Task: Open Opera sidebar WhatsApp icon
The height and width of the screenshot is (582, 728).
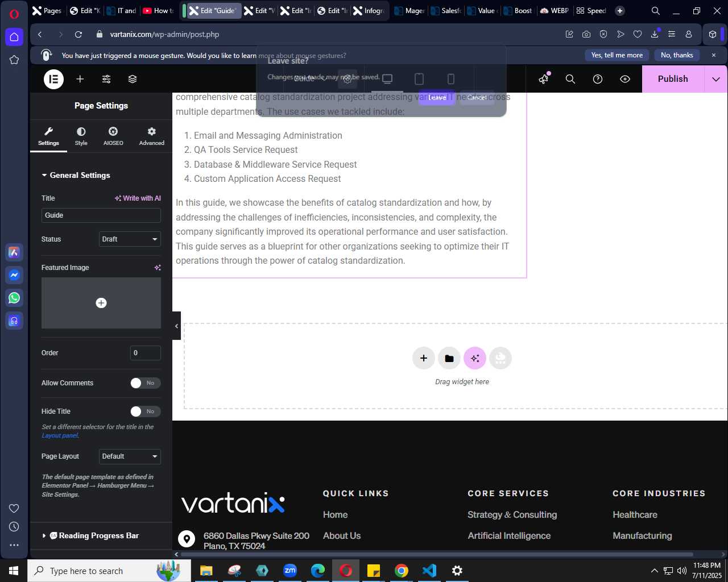Action: point(14,298)
